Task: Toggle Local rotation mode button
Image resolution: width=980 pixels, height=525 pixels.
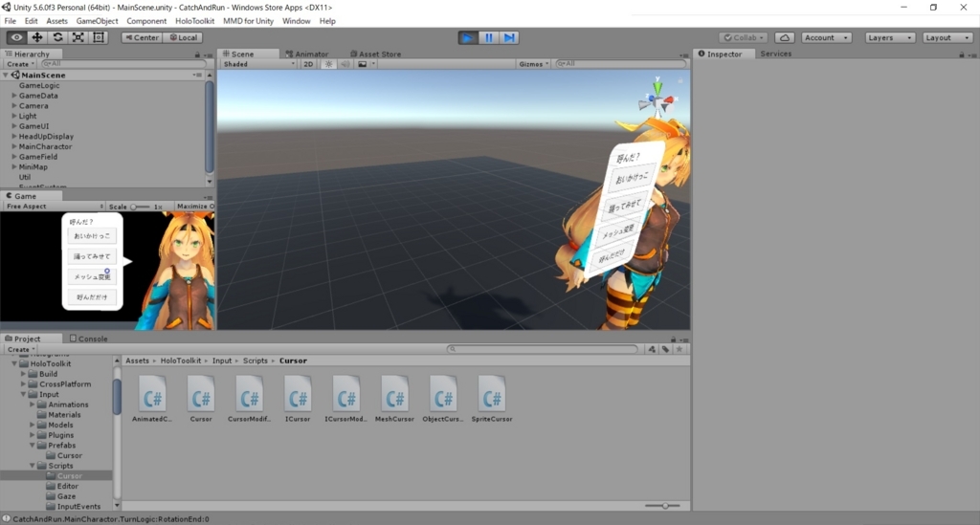Action: click(x=183, y=37)
